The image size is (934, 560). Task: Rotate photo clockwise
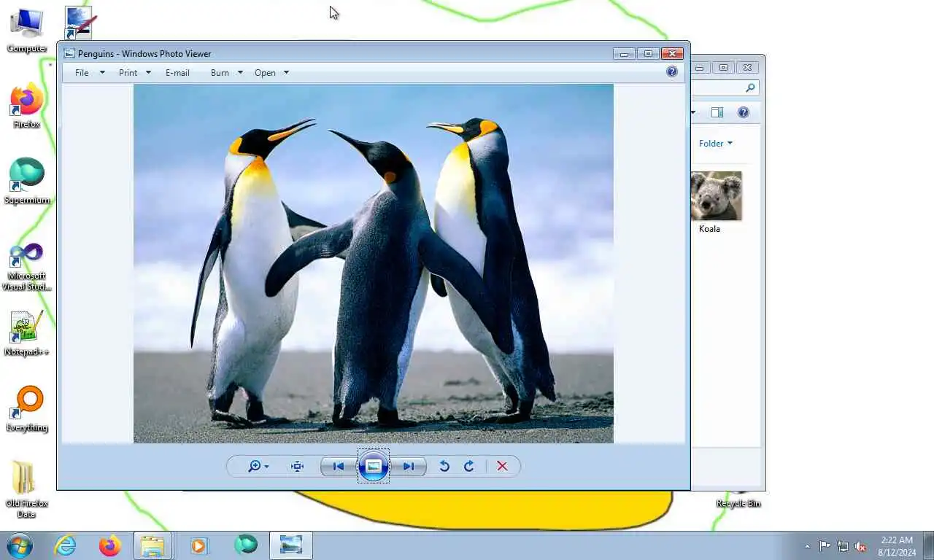pos(469,467)
